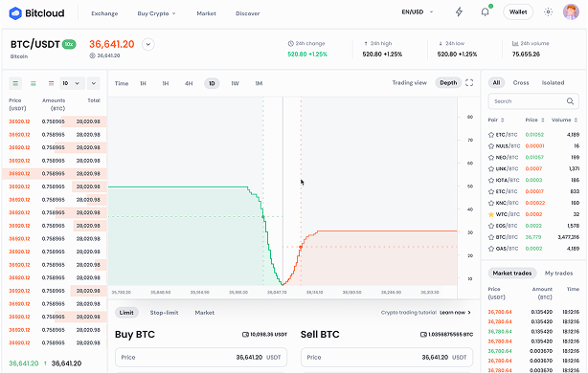Filter pairs by Isolated
This screenshot has height=373, width=588.
click(553, 83)
